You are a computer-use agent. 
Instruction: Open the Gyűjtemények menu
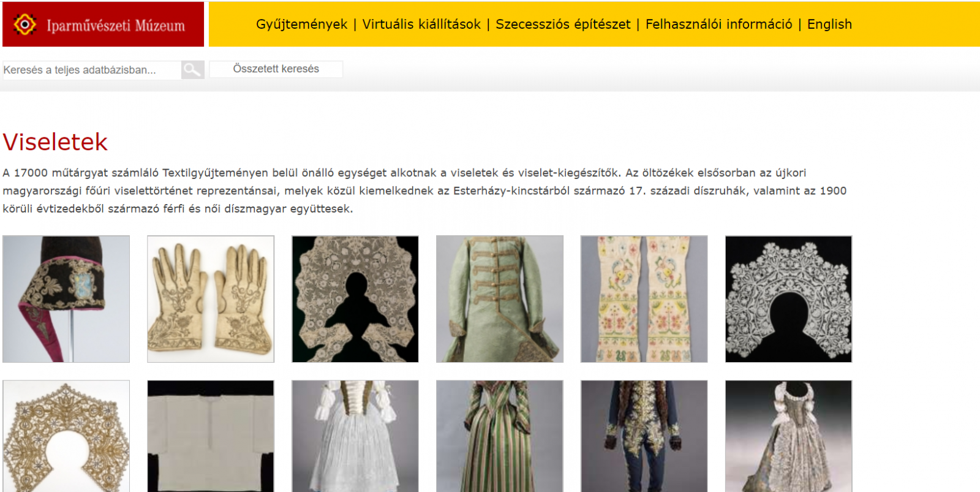pos(301,25)
